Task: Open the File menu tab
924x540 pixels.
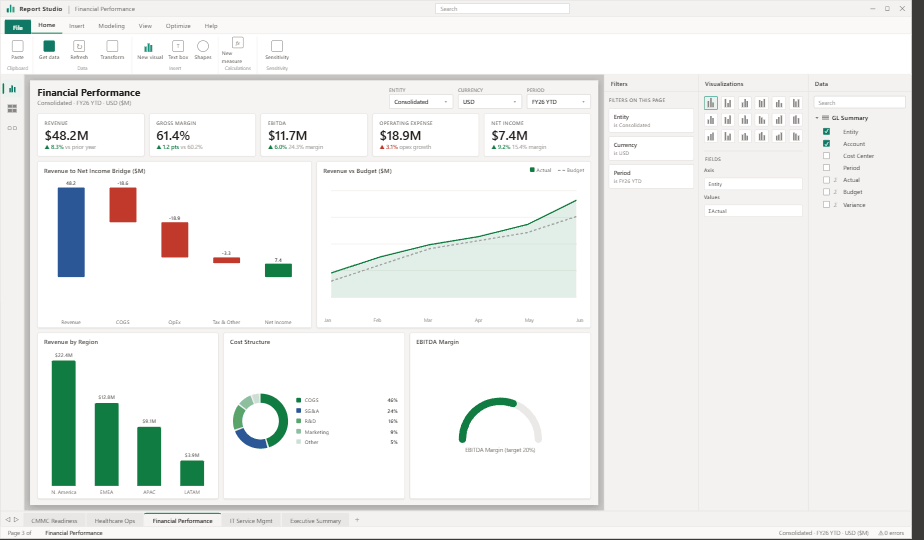Action: (18, 27)
